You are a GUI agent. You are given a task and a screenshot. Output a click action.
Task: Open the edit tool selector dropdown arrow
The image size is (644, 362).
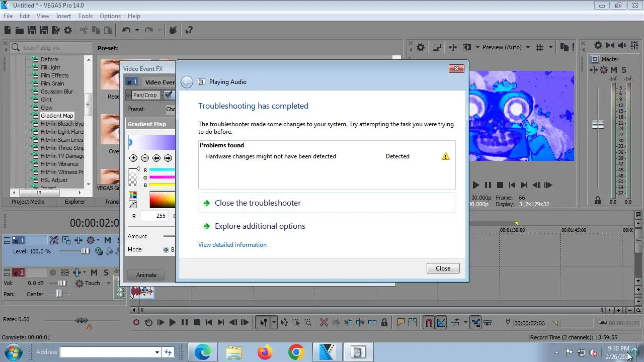[274, 323]
